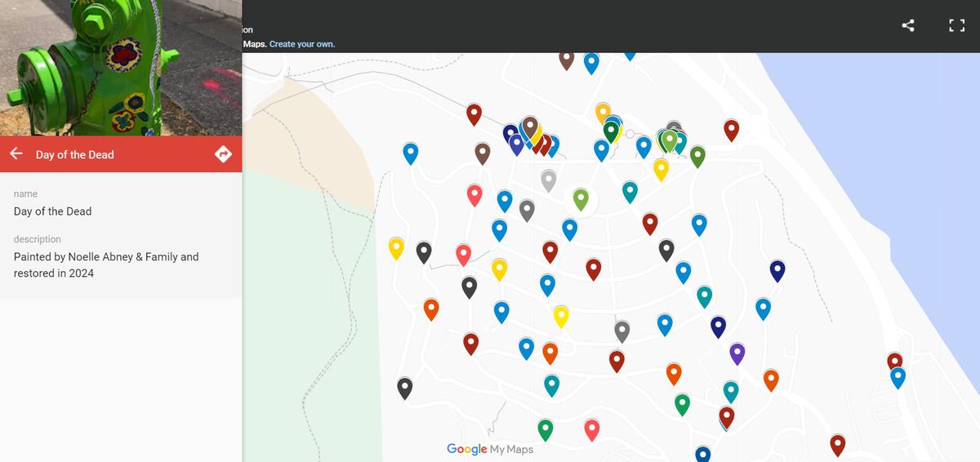Screen dimensions: 980x462
Task: Select the brown pin at map's top edge
Action: tap(566, 59)
